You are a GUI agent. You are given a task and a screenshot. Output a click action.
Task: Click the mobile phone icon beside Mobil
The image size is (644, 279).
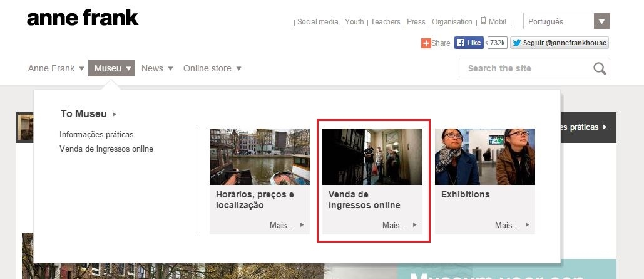(483, 21)
